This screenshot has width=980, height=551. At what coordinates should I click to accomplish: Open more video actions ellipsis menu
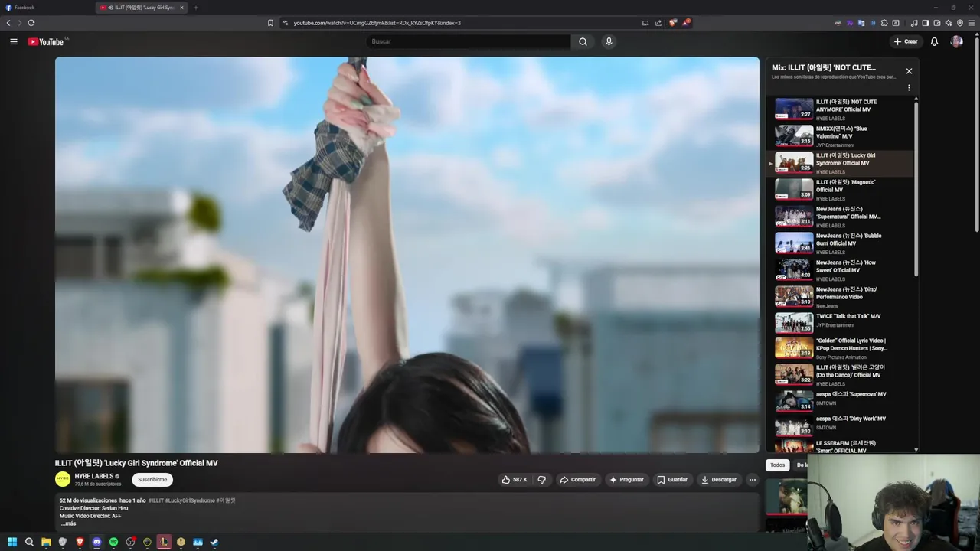coord(752,480)
